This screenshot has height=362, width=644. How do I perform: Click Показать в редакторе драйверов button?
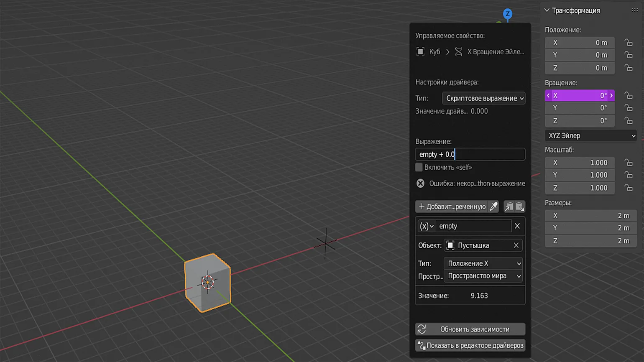click(470, 345)
